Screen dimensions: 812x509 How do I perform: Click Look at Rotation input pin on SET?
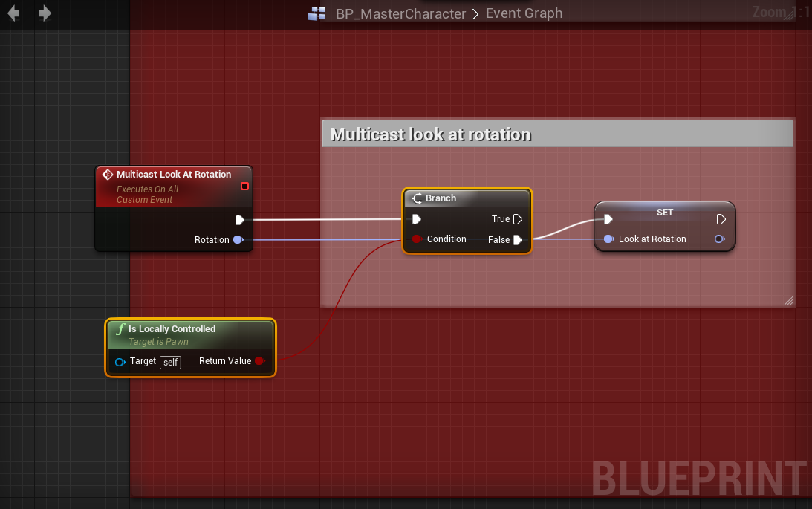click(609, 239)
